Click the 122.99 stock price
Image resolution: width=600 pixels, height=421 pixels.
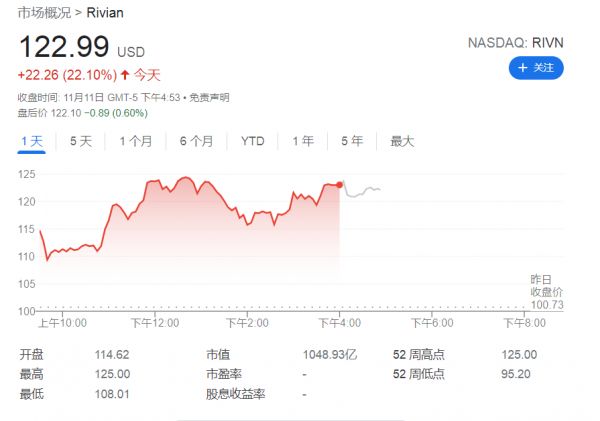pos(62,48)
